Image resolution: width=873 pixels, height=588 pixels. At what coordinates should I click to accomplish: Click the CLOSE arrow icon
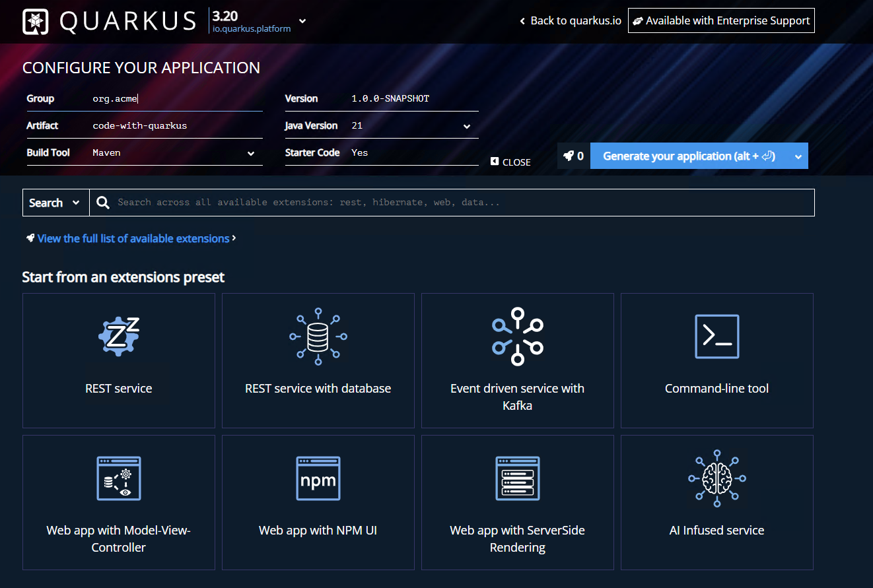tap(495, 162)
